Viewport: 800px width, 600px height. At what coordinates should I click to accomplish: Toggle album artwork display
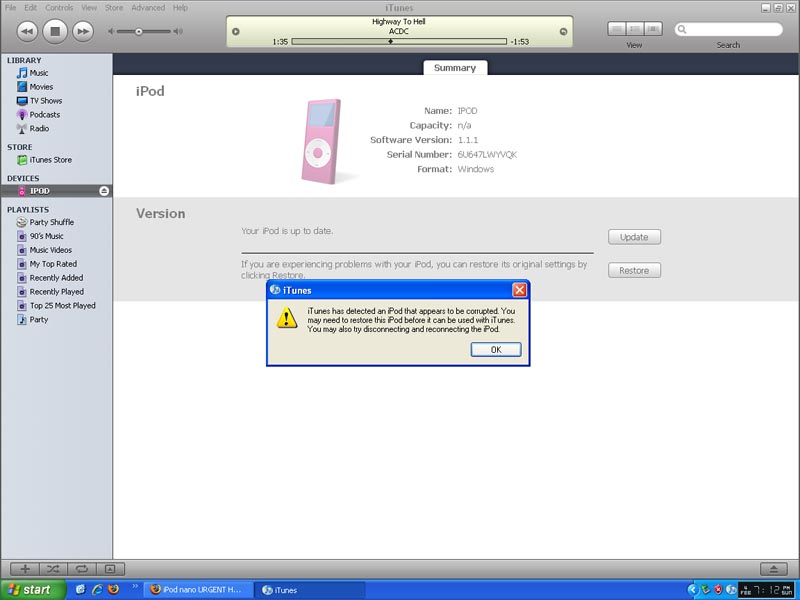108,569
